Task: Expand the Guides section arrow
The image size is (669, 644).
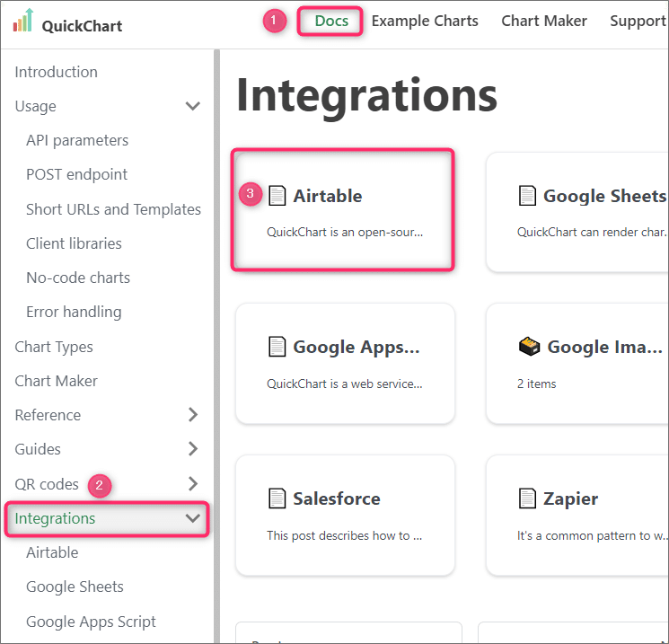Action: tap(193, 448)
